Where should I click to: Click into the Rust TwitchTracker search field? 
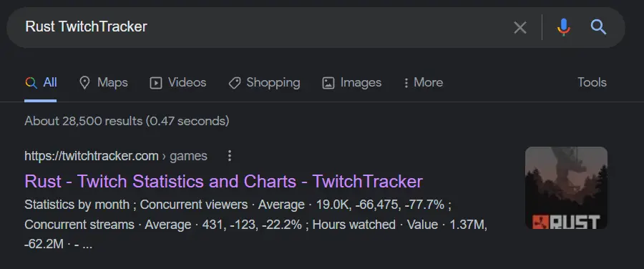pyautogui.click(x=263, y=27)
